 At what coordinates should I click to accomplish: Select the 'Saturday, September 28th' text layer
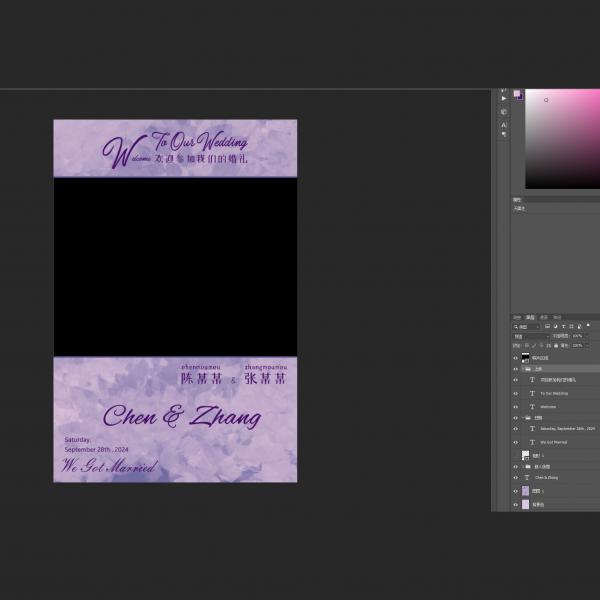coord(565,428)
